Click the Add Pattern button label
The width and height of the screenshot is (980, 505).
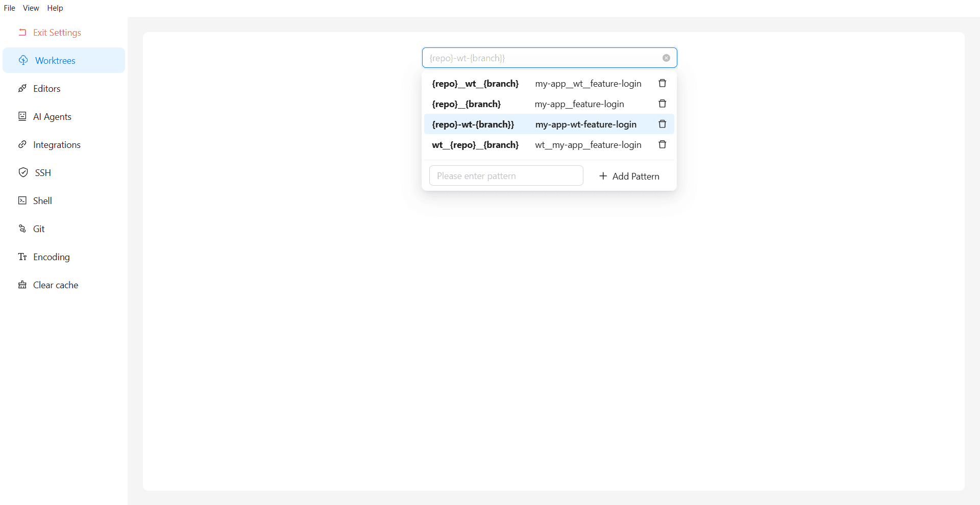[x=636, y=176]
